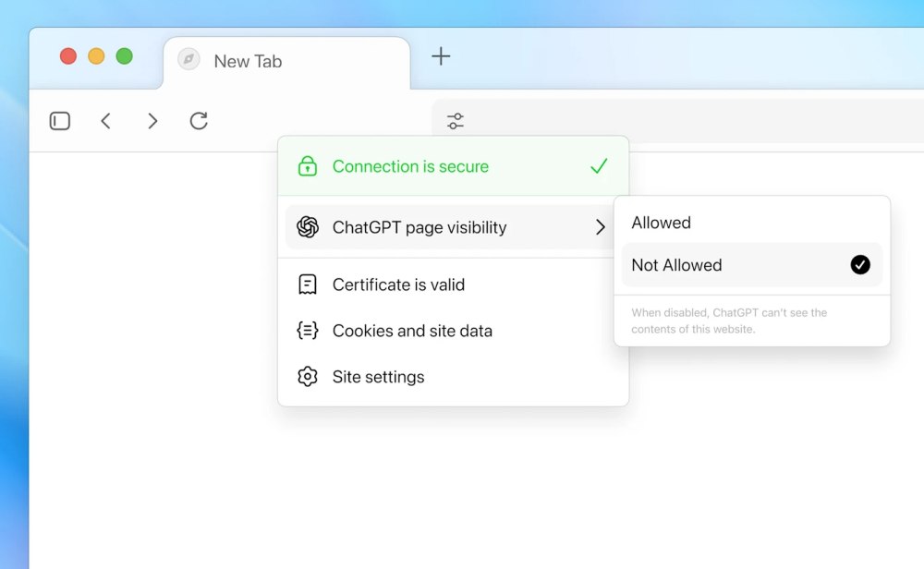Image resolution: width=924 pixels, height=569 pixels.
Task: Switch to the New Tab tab
Action: tap(248, 62)
